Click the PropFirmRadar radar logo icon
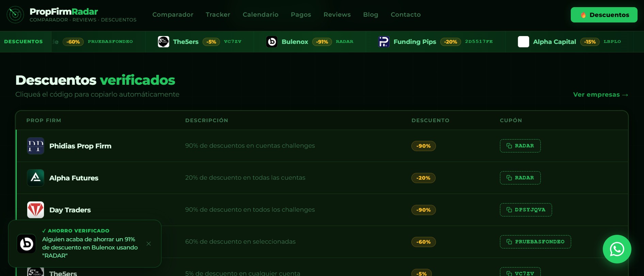 coord(15,15)
